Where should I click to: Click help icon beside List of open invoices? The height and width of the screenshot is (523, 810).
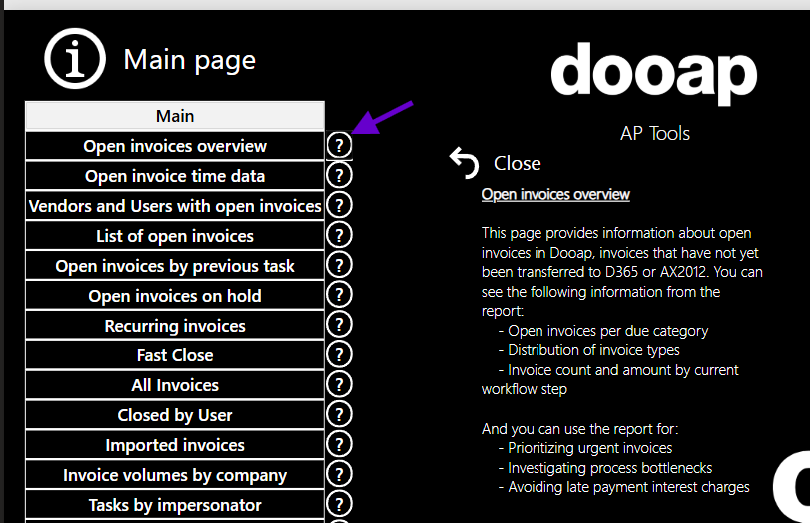[x=339, y=236]
